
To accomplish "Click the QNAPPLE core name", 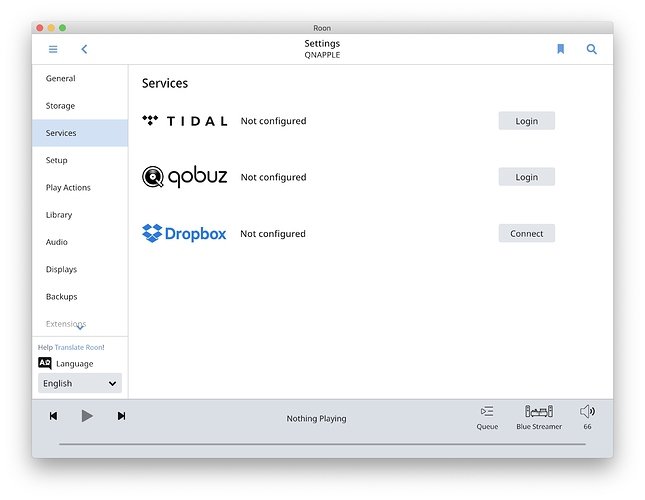I will click(322, 55).
